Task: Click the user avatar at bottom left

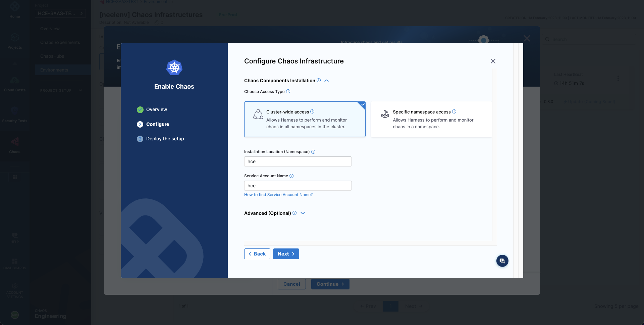Action: pyautogui.click(x=15, y=315)
